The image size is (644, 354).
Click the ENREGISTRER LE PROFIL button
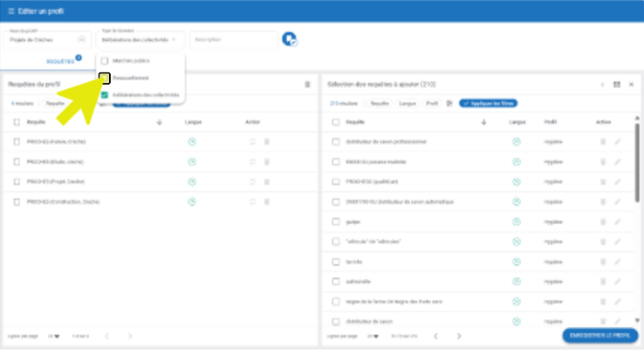[600, 335]
